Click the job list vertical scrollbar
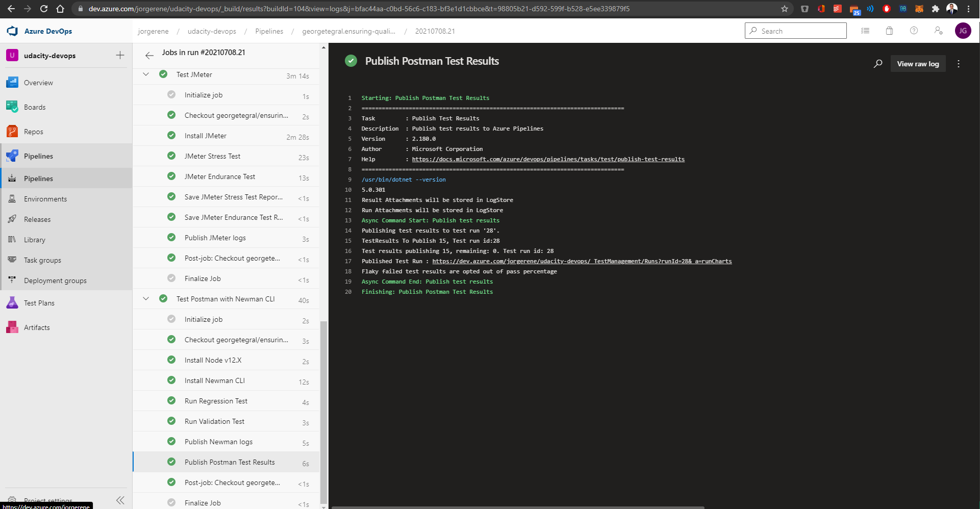This screenshot has width=980, height=509. coord(323,412)
